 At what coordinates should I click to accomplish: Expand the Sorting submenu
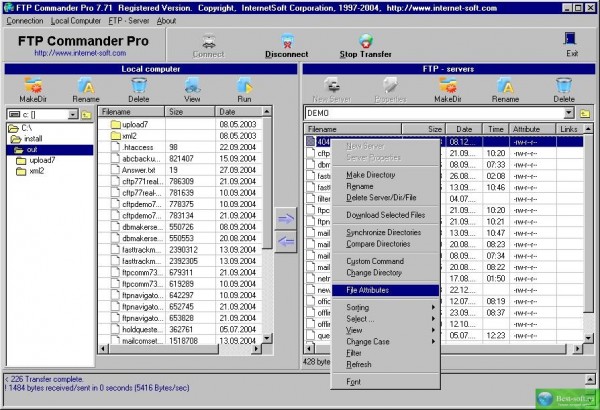pos(385,307)
